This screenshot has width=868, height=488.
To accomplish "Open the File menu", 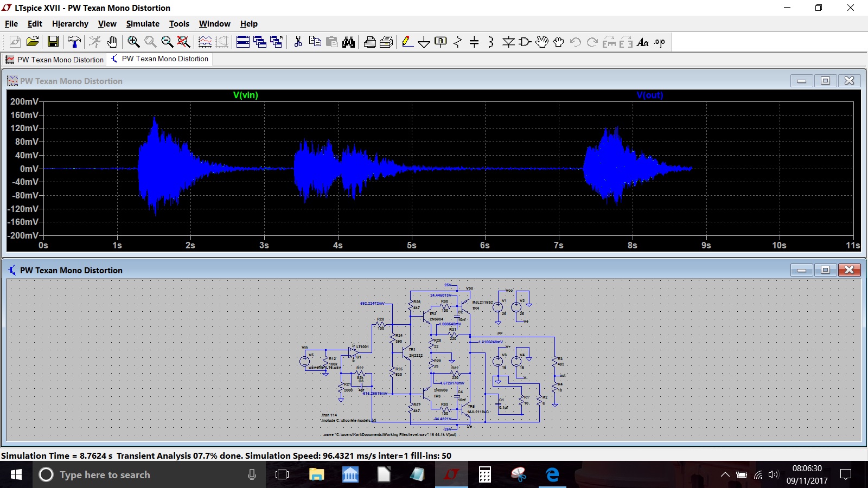I will 11,24.
